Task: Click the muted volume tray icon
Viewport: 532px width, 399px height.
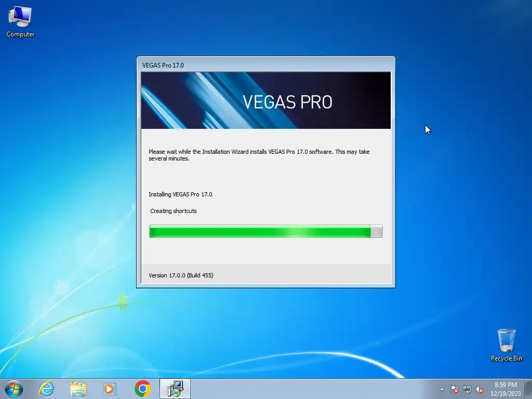Action: [480, 389]
